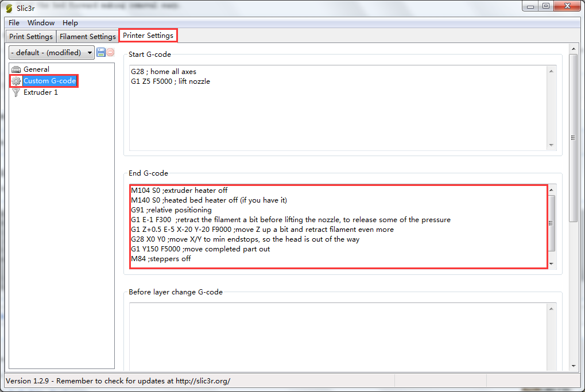Click inside the Start G-code text box
The width and height of the screenshot is (585, 392).
[338, 108]
